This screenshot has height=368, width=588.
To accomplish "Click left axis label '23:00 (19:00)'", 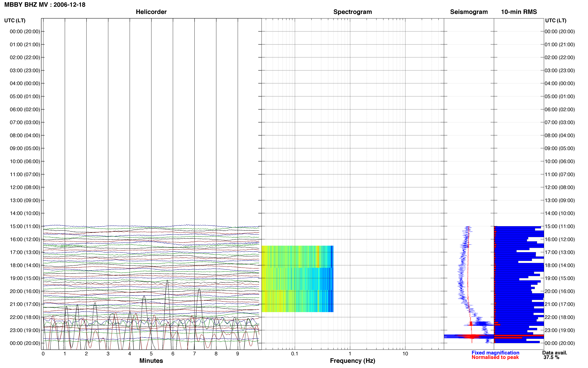I will pyautogui.click(x=25, y=330).
